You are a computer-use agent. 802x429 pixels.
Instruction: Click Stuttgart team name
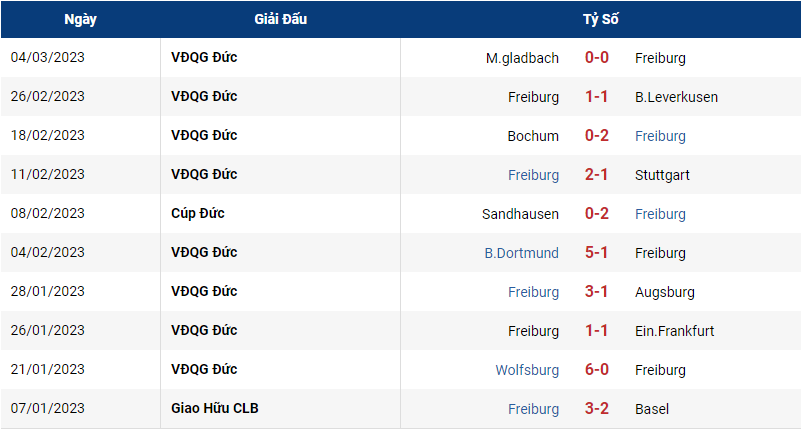pyautogui.click(x=662, y=175)
